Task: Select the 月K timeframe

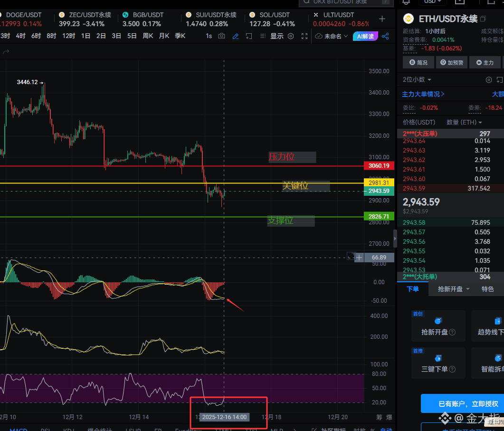Action: click(x=164, y=36)
